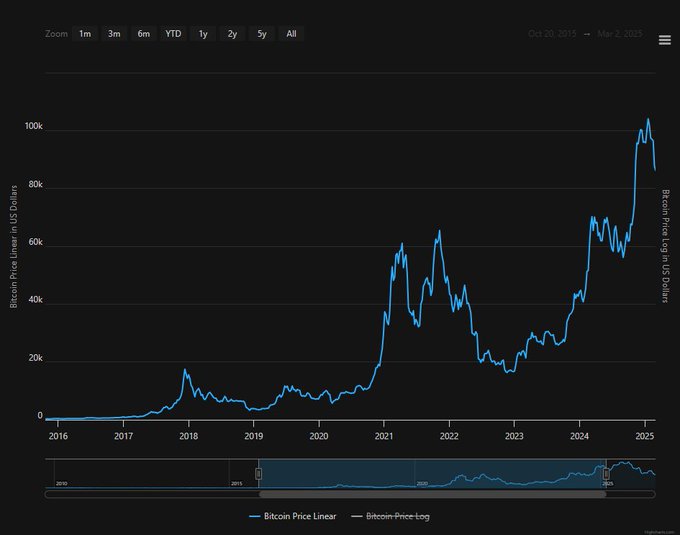Image resolution: width=680 pixels, height=535 pixels.
Task: Enable the Bitcoin Price Log series in legend
Action: pos(390,516)
